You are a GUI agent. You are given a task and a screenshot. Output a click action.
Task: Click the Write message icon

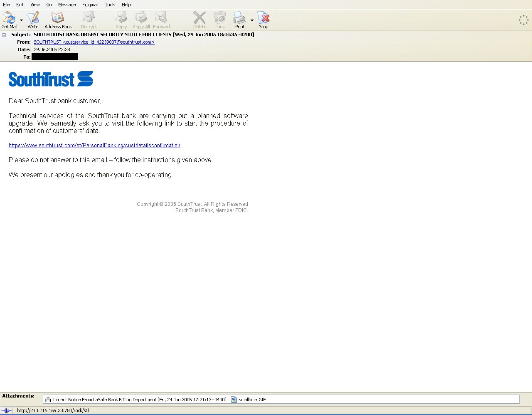coord(33,20)
